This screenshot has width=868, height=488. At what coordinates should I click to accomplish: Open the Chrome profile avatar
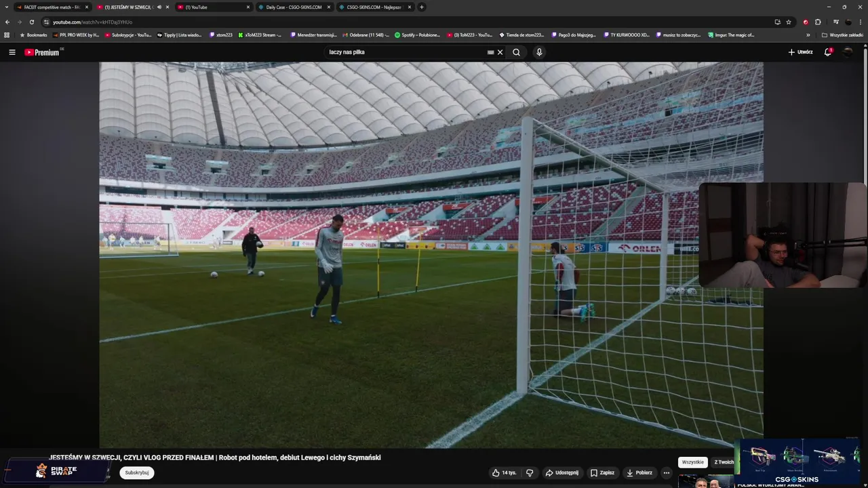pos(848,22)
